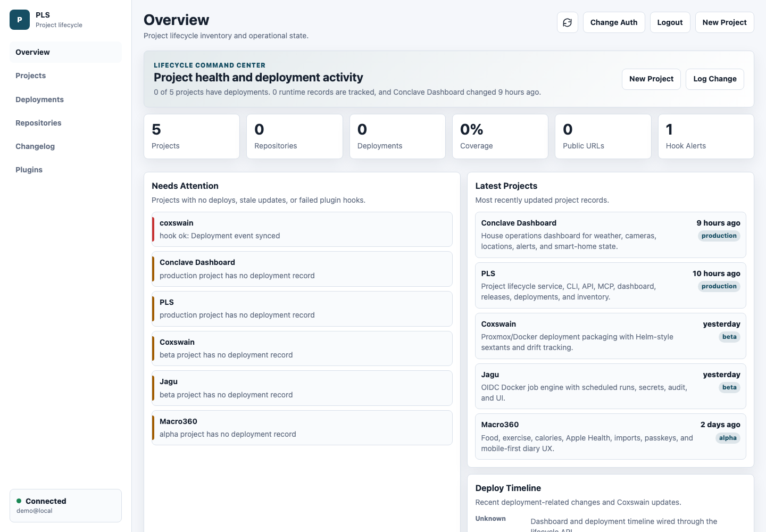This screenshot has height=532, width=766.
Task: Open the Overview sidebar item
Action: pos(65,52)
